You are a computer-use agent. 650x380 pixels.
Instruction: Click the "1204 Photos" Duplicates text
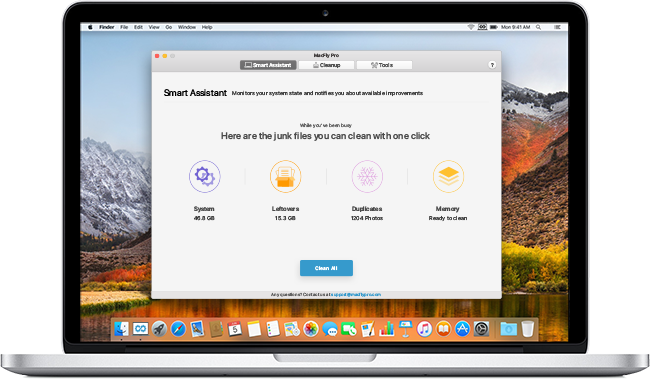(367, 218)
